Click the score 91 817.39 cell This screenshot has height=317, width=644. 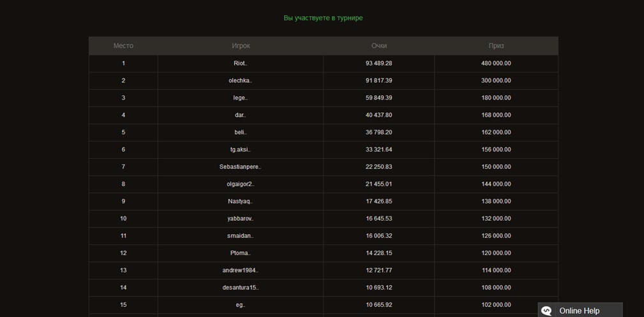pos(378,80)
